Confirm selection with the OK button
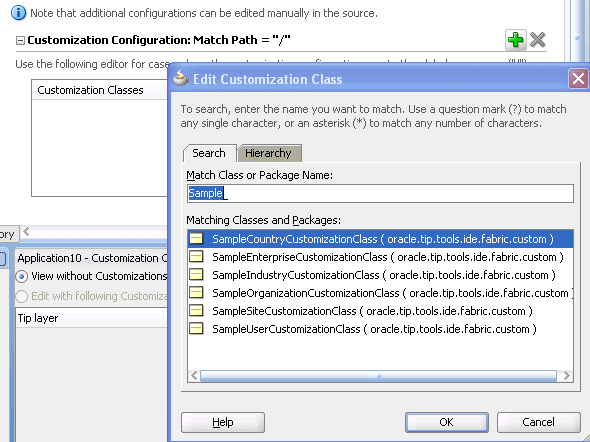 pyautogui.click(x=447, y=422)
